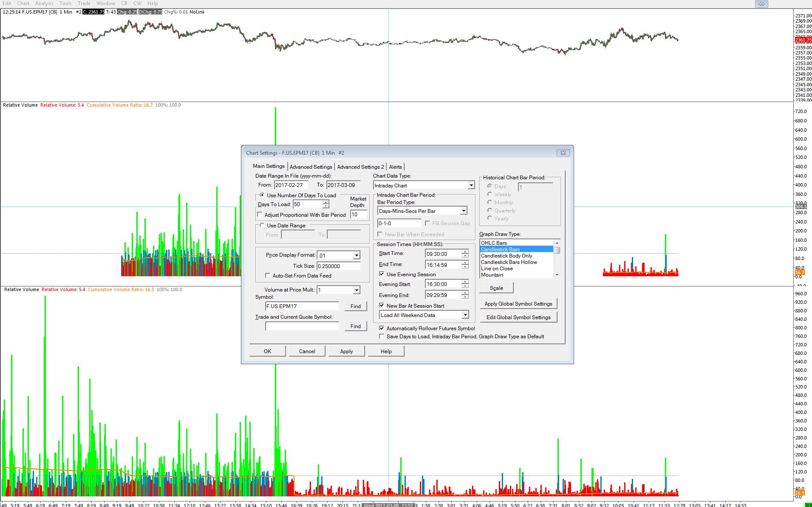Increase the Evening Start time spinner
The height and width of the screenshot is (507, 812).
[465, 282]
